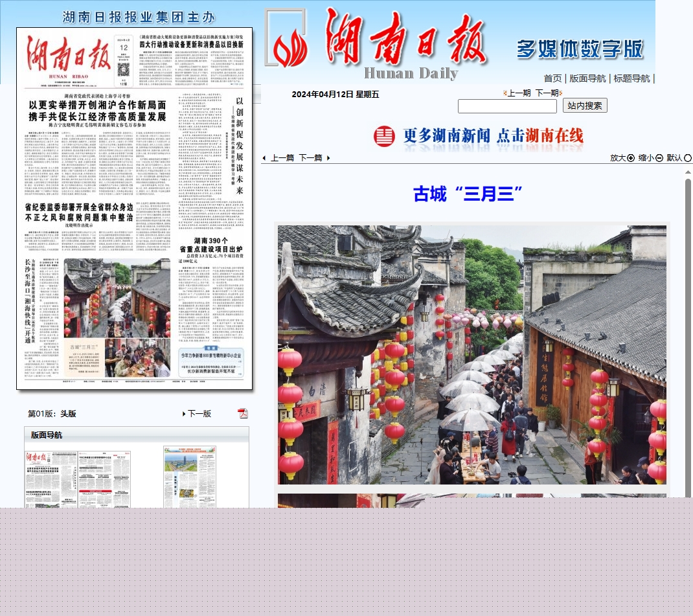
Task: Open 版面导航 page navigation
Action: pyautogui.click(x=587, y=78)
